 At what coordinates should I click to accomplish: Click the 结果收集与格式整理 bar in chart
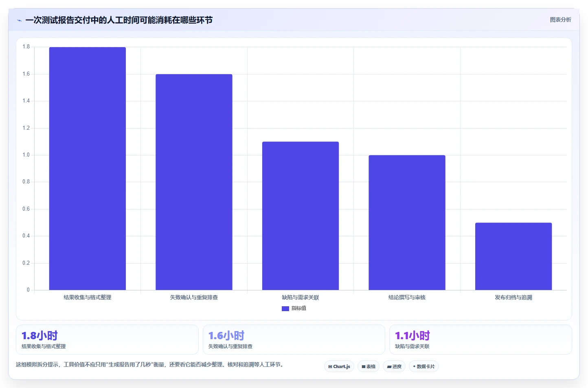point(88,168)
